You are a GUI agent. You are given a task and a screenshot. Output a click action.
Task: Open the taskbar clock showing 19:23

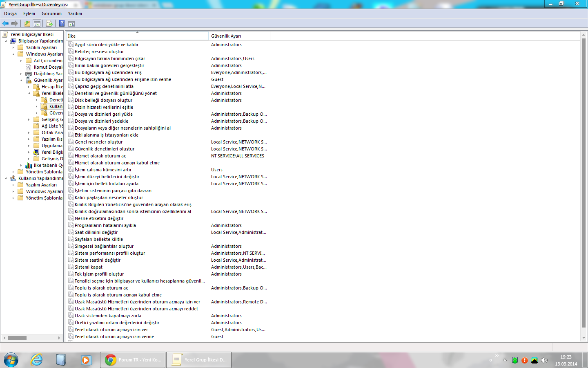click(x=566, y=360)
